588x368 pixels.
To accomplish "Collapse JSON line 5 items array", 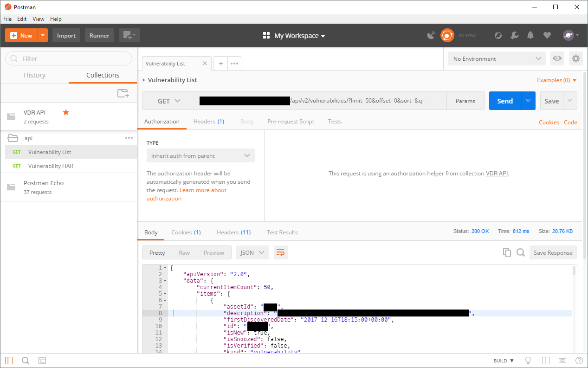I will coord(164,294).
